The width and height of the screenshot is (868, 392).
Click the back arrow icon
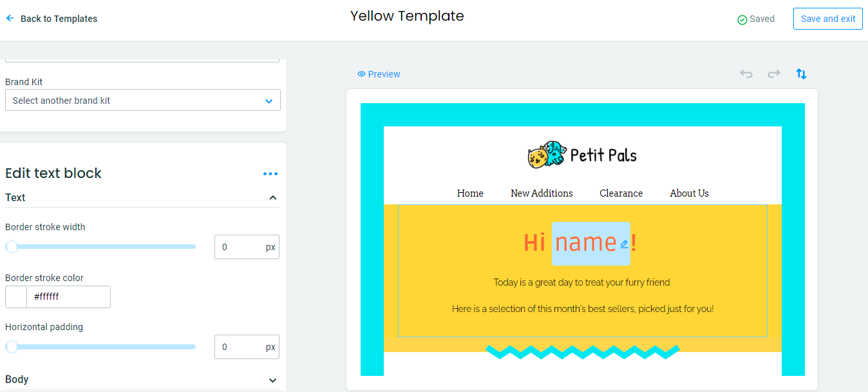[x=10, y=19]
